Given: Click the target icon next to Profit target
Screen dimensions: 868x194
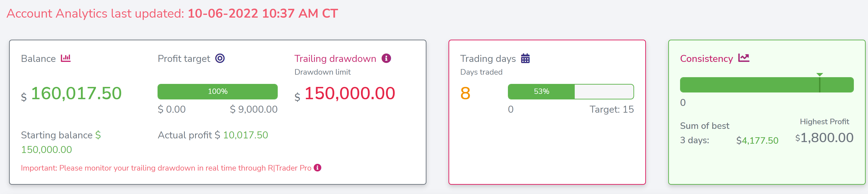Looking at the screenshot, I should 220,58.
